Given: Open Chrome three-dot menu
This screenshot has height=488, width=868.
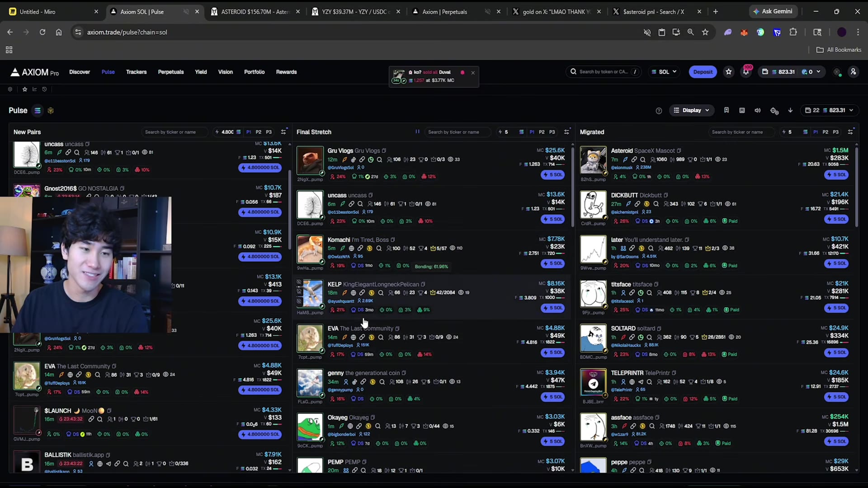Looking at the screenshot, I should [x=858, y=32].
